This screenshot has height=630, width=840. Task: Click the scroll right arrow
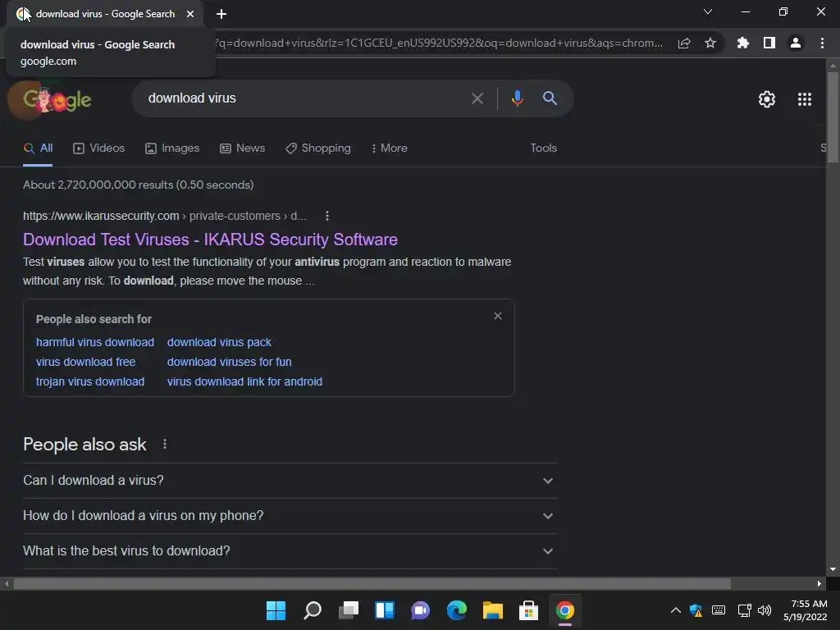pos(819,583)
